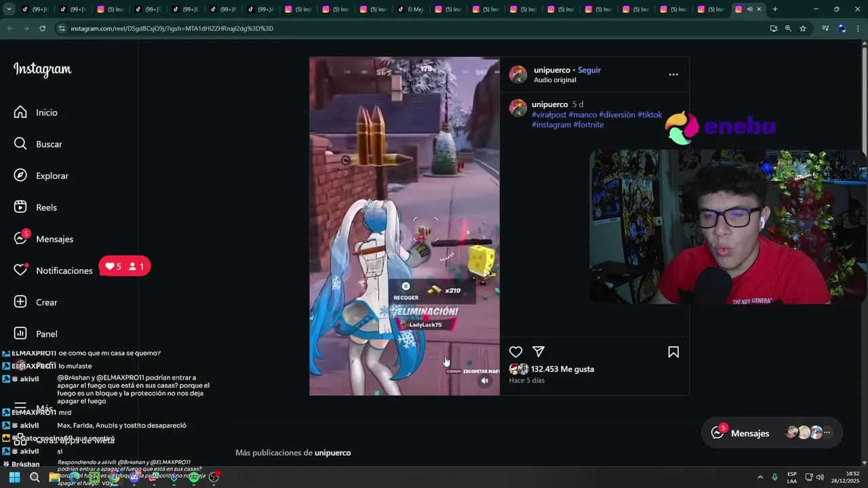This screenshot has height=488, width=868.
Task: Go back in browser history
Action: pos(9,28)
